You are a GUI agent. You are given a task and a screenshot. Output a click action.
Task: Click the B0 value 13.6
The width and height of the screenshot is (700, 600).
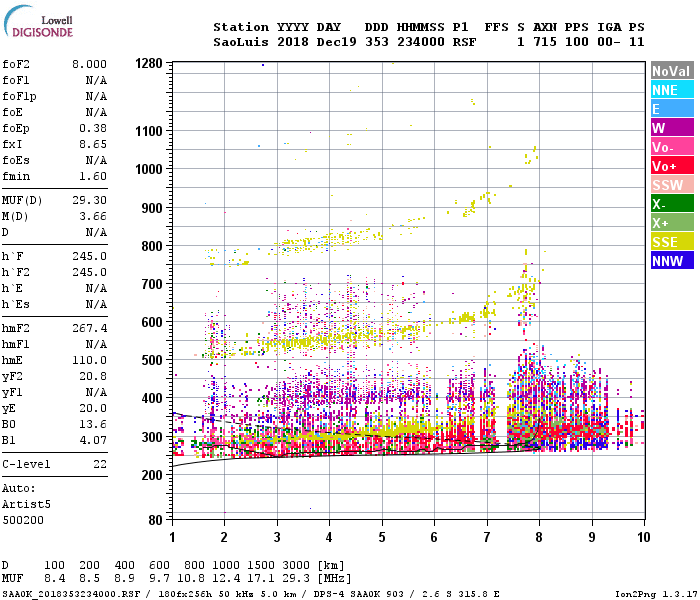[93, 424]
